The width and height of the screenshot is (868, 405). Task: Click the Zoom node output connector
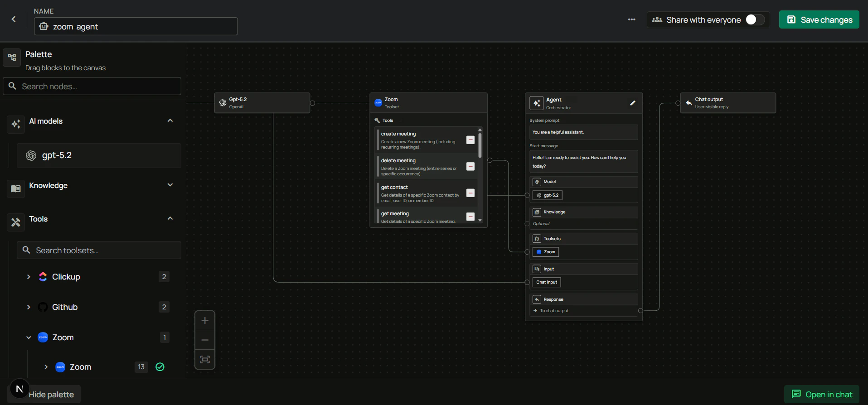490,160
